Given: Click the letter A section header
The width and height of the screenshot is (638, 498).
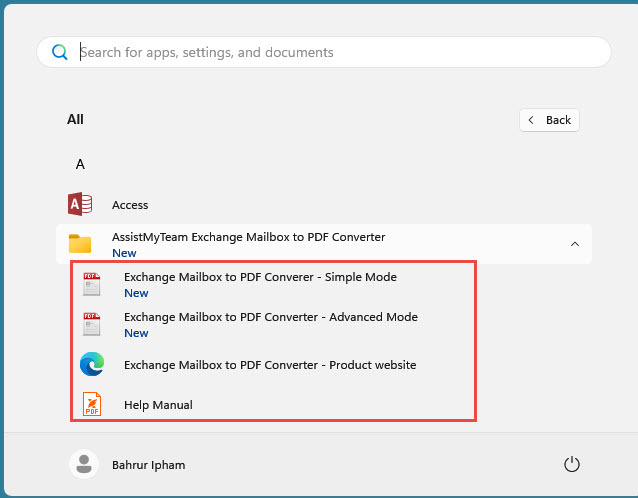Looking at the screenshot, I should (80, 164).
